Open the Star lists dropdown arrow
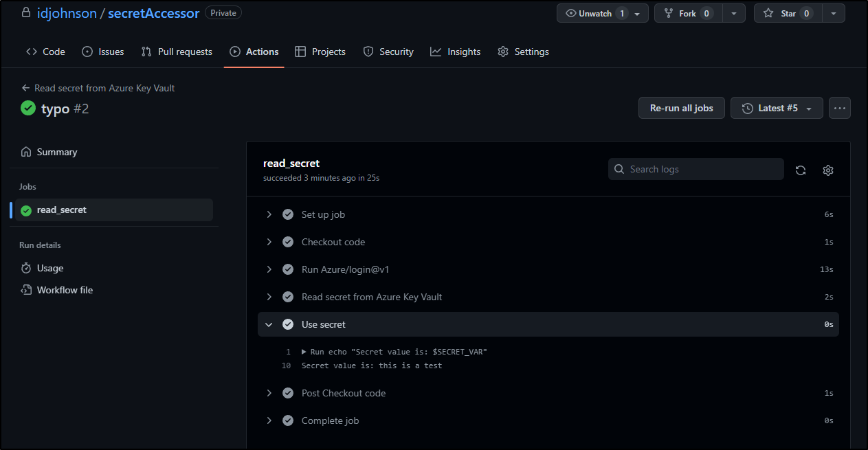This screenshot has width=868, height=450. coord(834,13)
